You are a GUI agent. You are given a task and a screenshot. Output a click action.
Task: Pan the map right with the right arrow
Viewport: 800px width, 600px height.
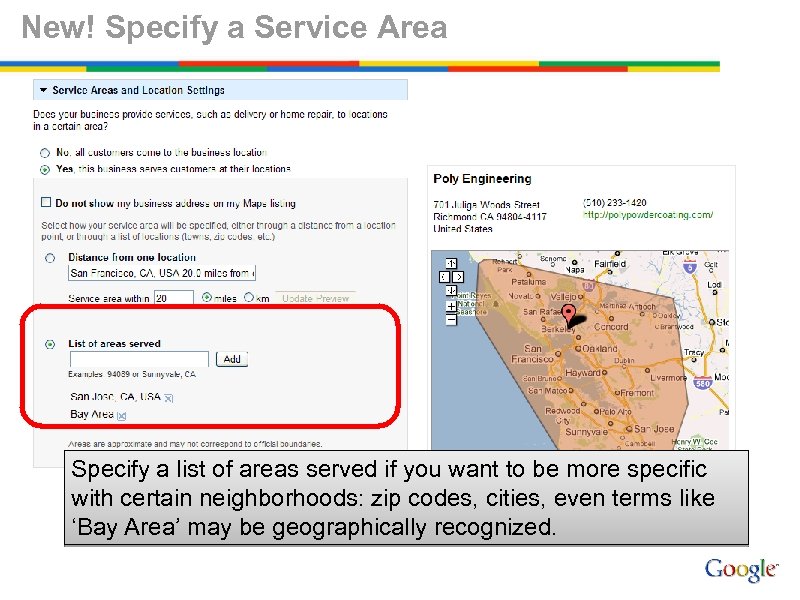[x=458, y=277]
